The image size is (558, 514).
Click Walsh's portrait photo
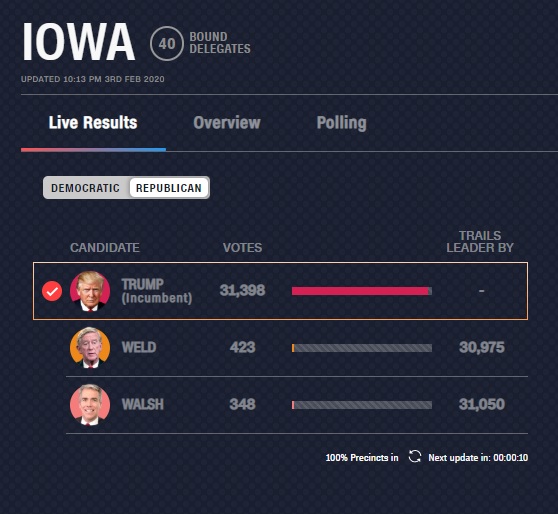point(90,404)
